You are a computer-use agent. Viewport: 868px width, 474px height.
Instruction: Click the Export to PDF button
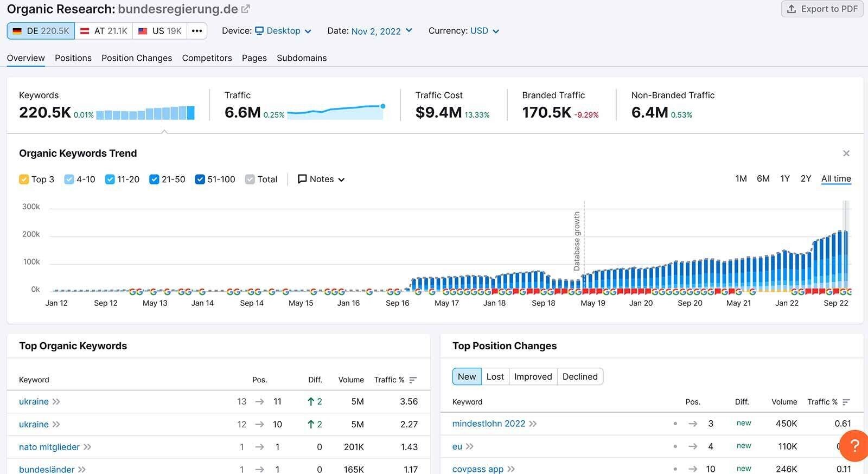pos(822,9)
